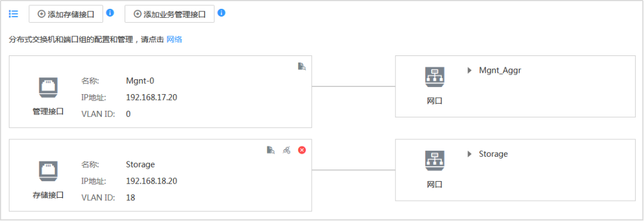
Task: View details icon on Mgnt-0 card
Action: point(302,66)
